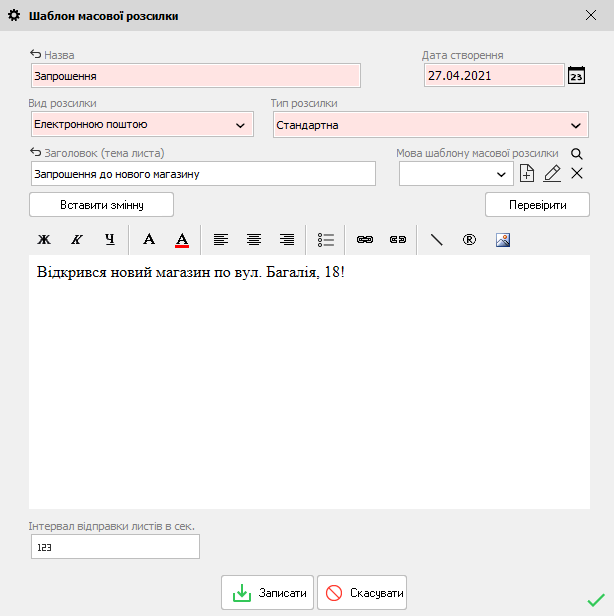Align the text to the left
The height and width of the screenshot is (616, 614).
pyautogui.click(x=221, y=240)
